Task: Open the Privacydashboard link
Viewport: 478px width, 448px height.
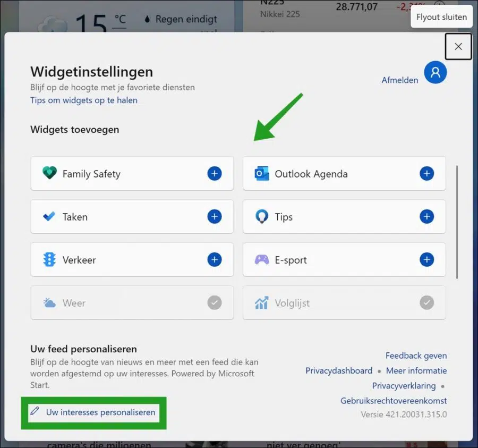Action: coord(339,370)
